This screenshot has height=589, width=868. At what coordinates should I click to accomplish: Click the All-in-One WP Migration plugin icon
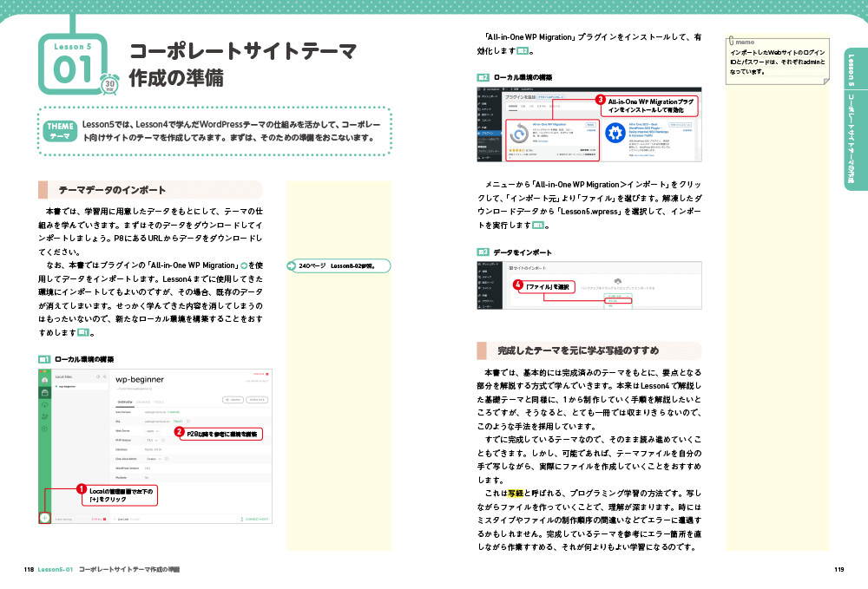tap(519, 133)
